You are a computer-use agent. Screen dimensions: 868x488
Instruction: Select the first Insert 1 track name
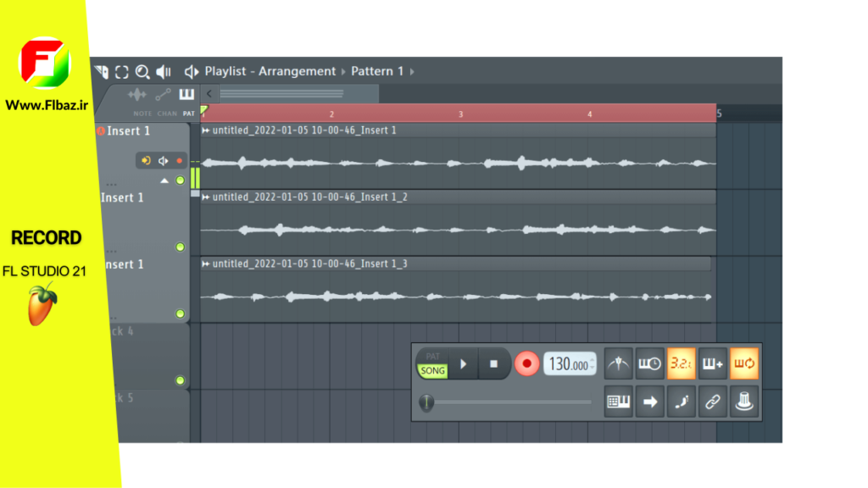coord(129,131)
